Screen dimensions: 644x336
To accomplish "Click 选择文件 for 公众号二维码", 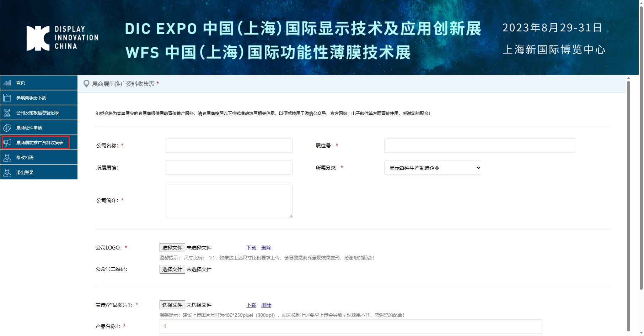I will (x=172, y=269).
